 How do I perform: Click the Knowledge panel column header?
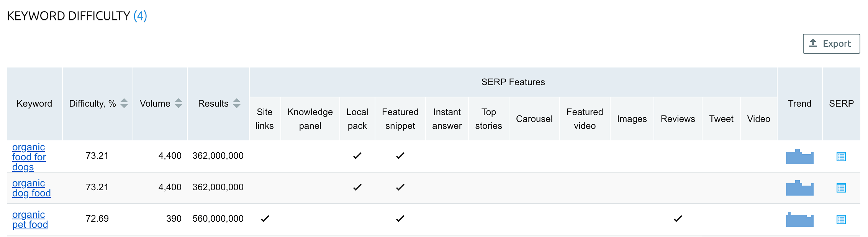[310, 119]
